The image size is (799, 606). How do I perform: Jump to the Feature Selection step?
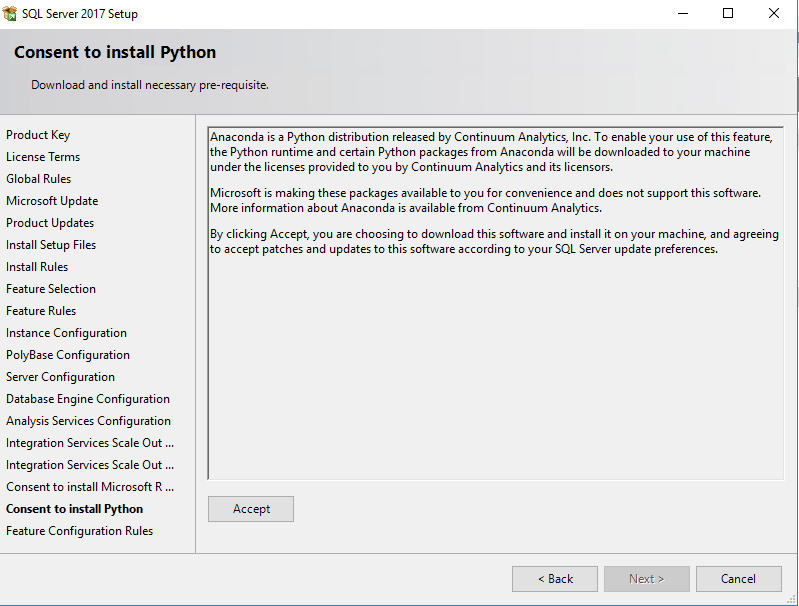(x=51, y=289)
